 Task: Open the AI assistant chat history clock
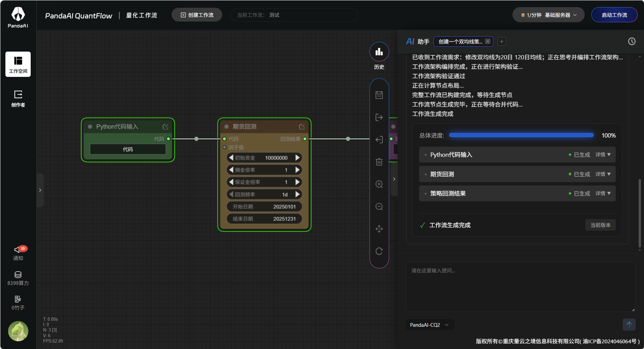pyautogui.click(x=632, y=41)
